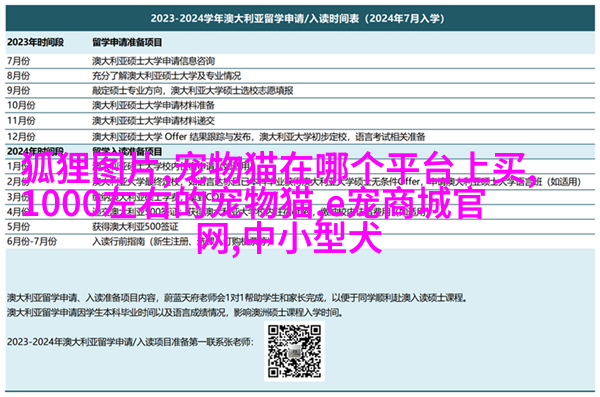Select cell '敲定硕士专业方向，澳大利亚大学硕士选校志愿填报'
The height and width of the screenshot is (397, 600).
point(192,90)
